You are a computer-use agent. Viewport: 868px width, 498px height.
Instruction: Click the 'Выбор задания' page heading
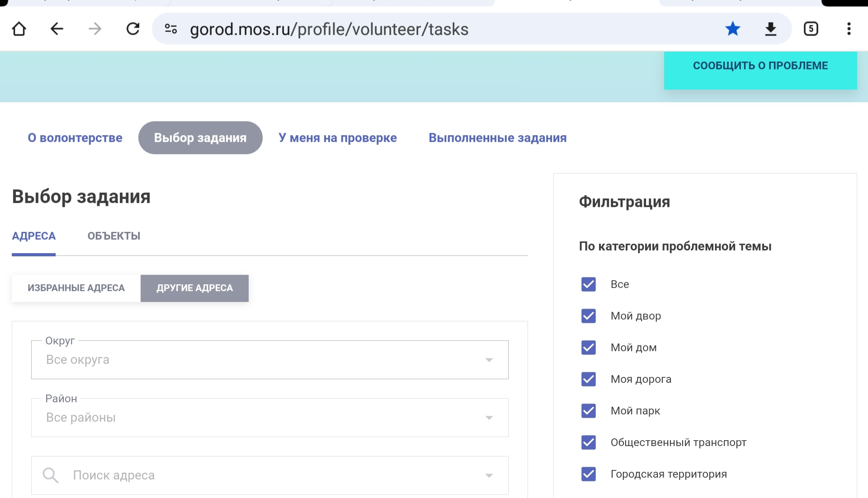[81, 197]
